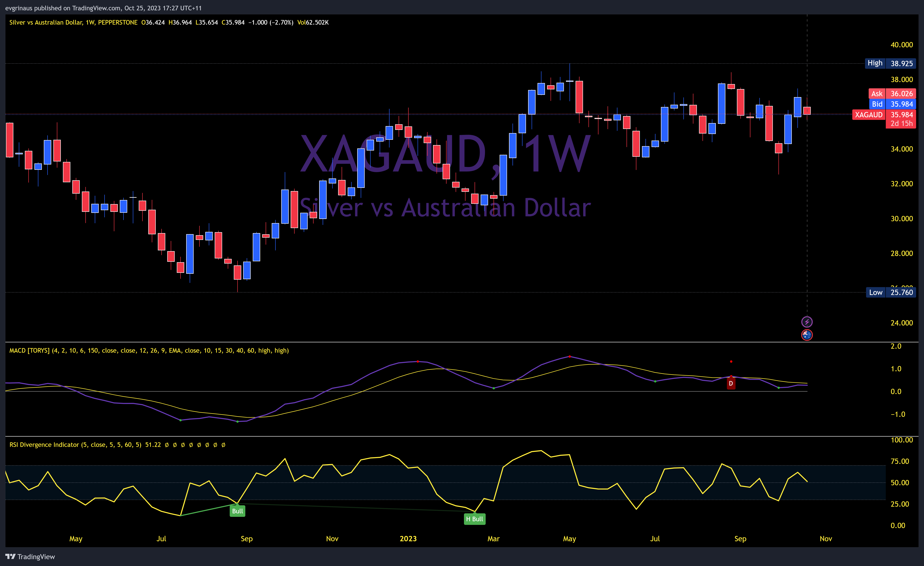This screenshot has height=566, width=924.
Task: Click the 30.000 price axis label
Action: point(902,219)
